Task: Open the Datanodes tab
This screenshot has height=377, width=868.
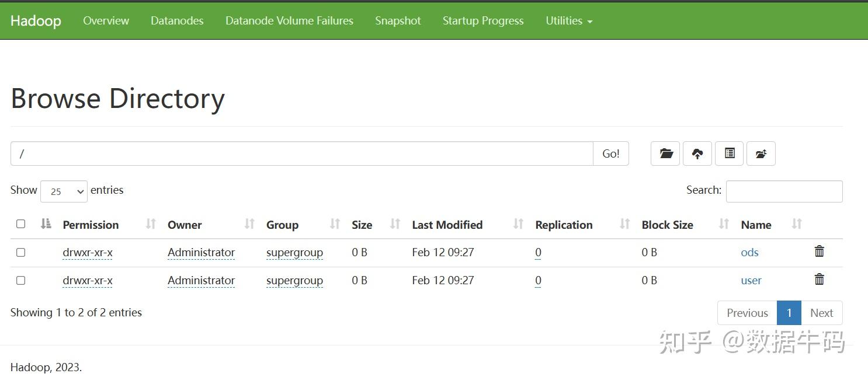Action: tap(177, 21)
